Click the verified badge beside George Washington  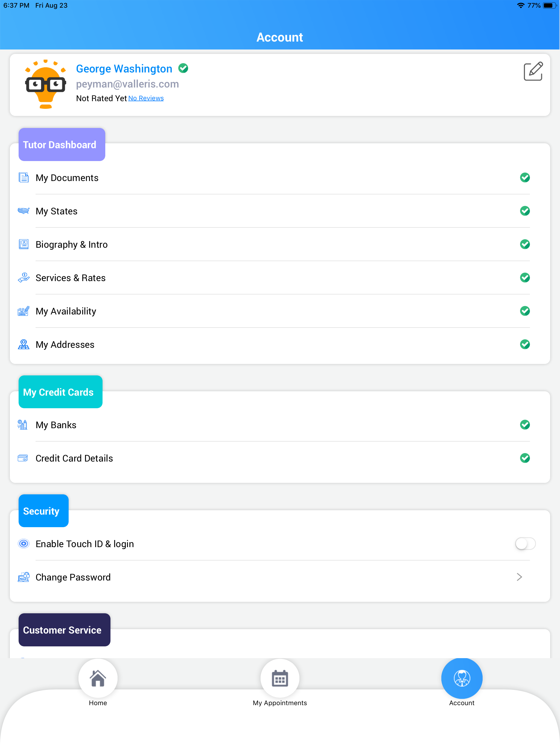coord(183,68)
